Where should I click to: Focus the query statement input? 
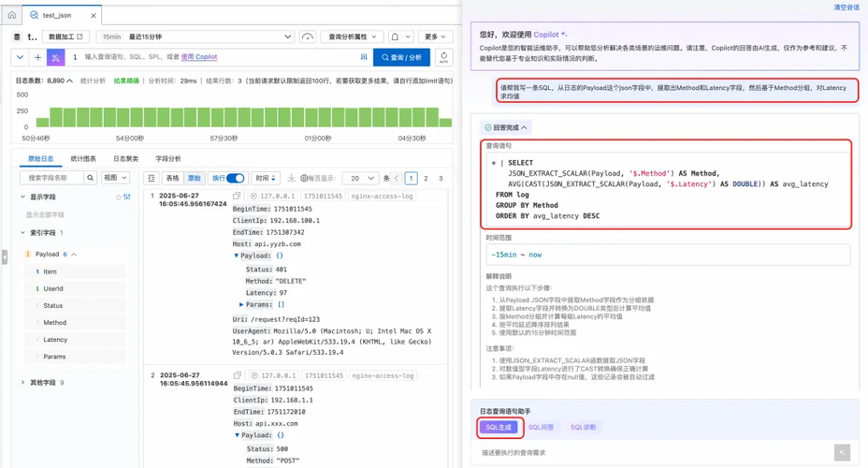pyautogui.click(x=216, y=57)
